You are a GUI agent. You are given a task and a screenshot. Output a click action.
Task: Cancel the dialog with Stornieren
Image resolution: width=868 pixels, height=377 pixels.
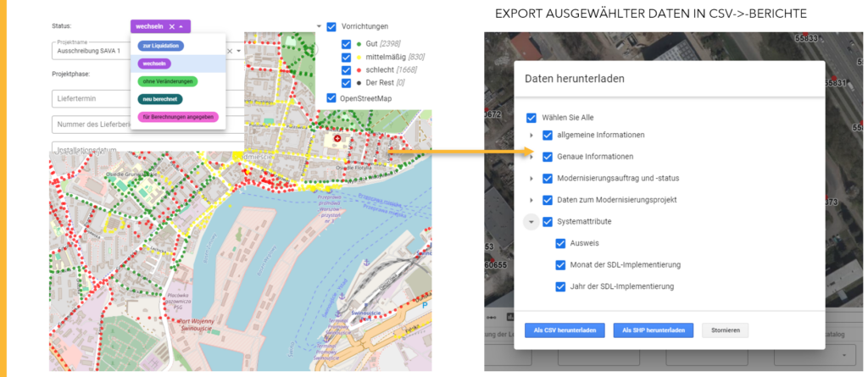(725, 330)
